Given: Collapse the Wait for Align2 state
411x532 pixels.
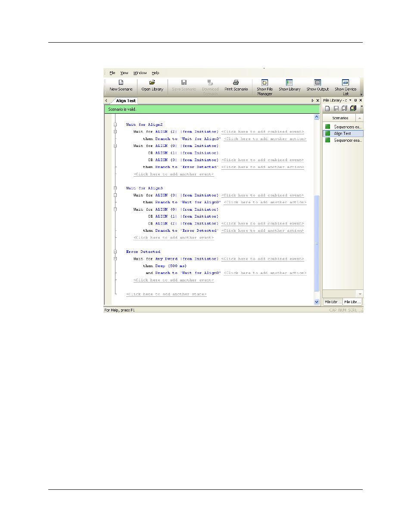Looking at the screenshot, I should (x=115, y=124).
